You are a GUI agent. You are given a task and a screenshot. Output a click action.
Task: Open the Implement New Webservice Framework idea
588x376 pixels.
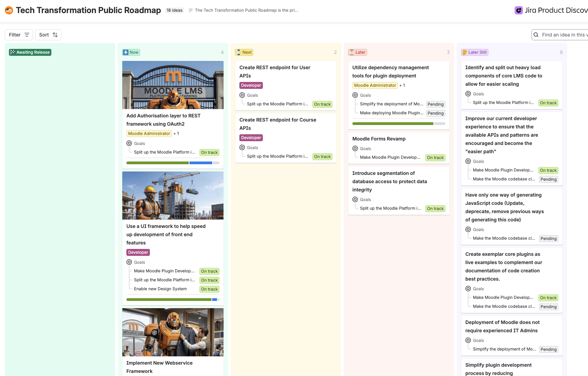point(159,367)
